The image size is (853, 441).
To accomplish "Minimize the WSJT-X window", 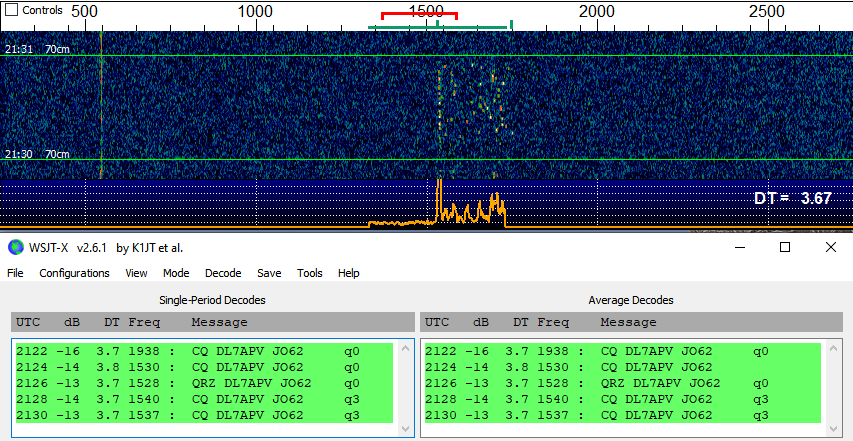I will tap(738, 247).
